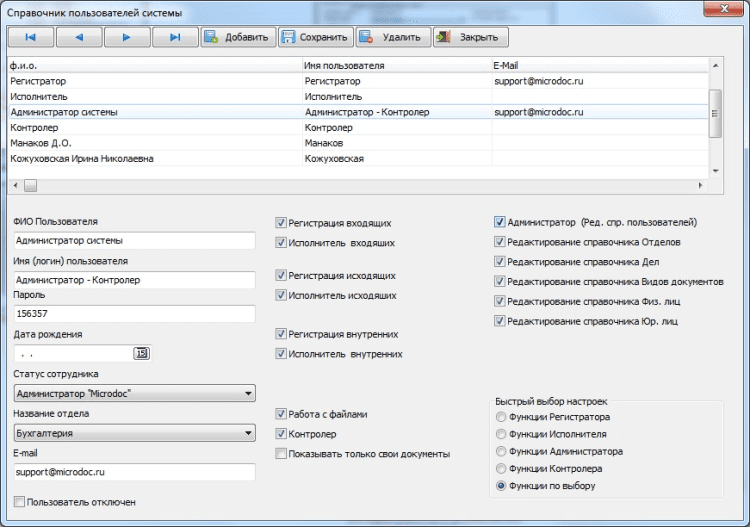
Task: Save changes with Сохранить button
Action: tap(316, 37)
